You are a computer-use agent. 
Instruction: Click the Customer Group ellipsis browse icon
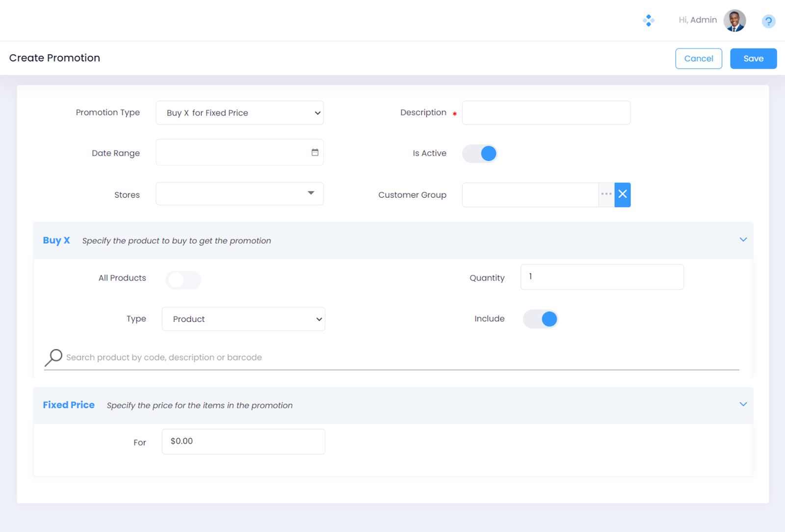pyautogui.click(x=606, y=194)
